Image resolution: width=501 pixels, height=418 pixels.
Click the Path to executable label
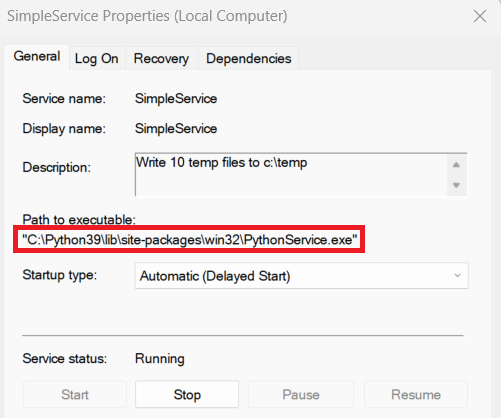79,220
